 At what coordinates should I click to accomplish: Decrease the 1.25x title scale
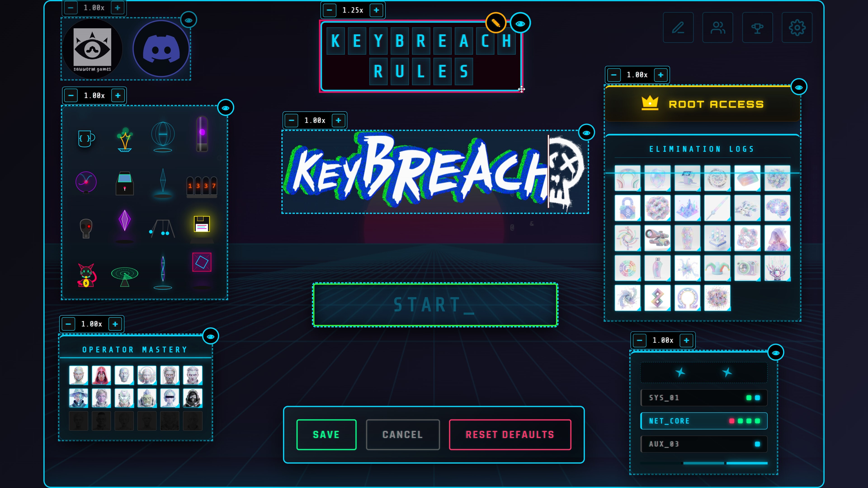tap(329, 10)
